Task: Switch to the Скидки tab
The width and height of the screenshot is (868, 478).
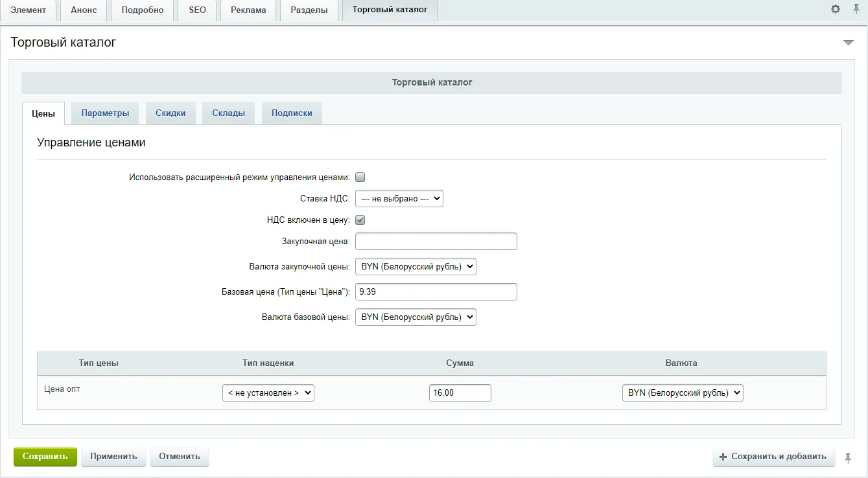Action: click(170, 113)
